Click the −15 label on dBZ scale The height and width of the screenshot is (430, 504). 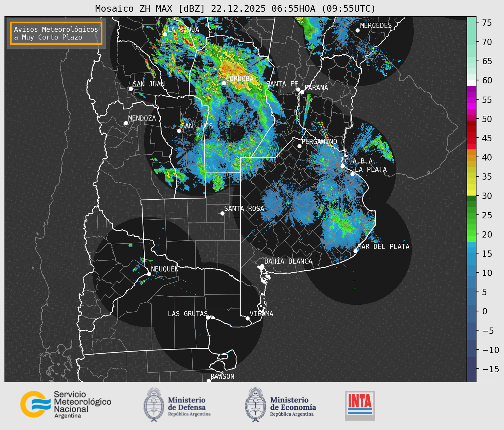point(490,369)
